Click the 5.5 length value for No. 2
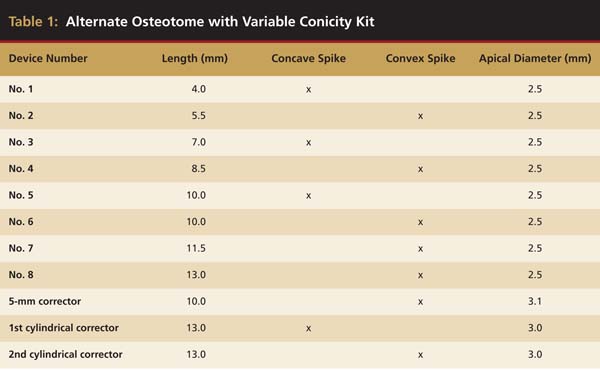Image resolution: width=600 pixels, height=370 pixels. point(199,115)
